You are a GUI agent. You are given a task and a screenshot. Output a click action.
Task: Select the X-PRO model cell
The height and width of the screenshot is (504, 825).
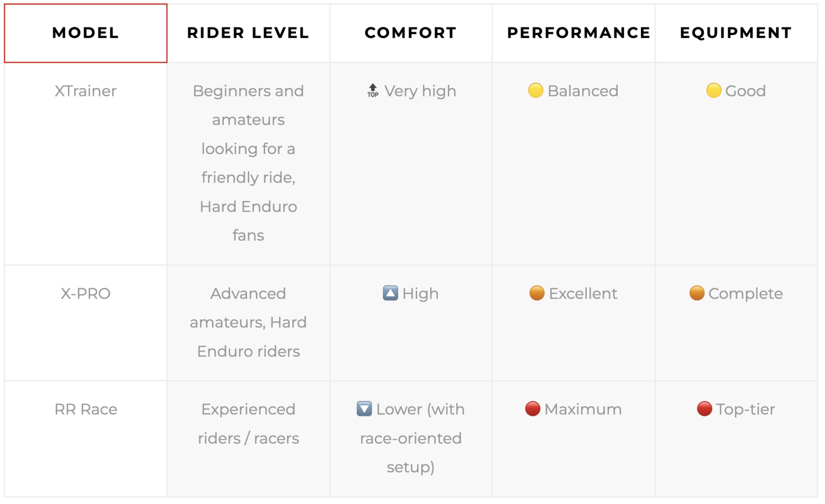point(86,323)
